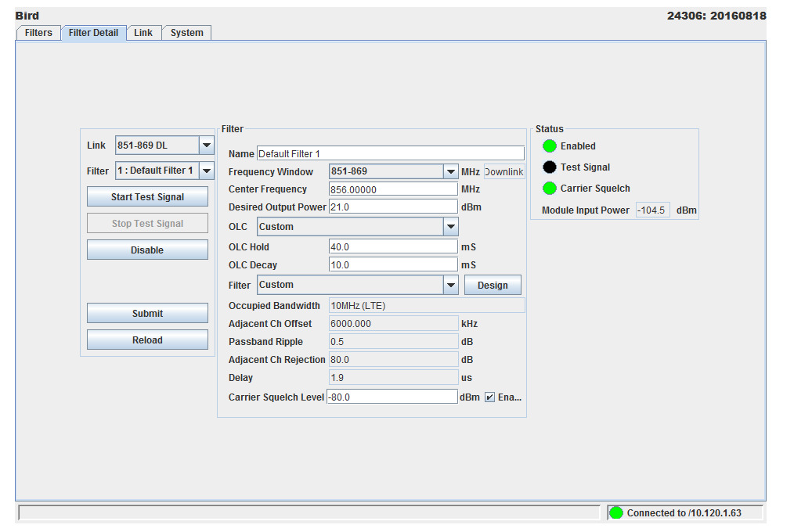Click the Stop Test Signal button

[x=147, y=224]
